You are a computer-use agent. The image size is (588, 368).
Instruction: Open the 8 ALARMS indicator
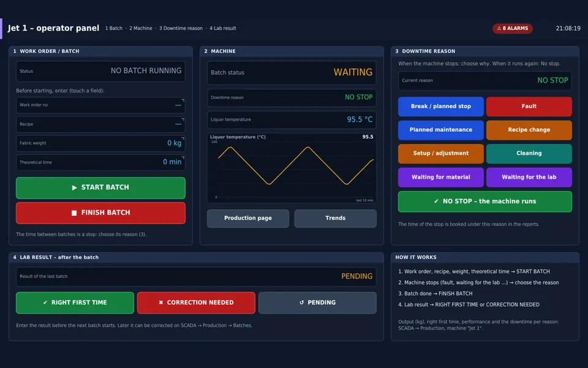[x=512, y=29]
